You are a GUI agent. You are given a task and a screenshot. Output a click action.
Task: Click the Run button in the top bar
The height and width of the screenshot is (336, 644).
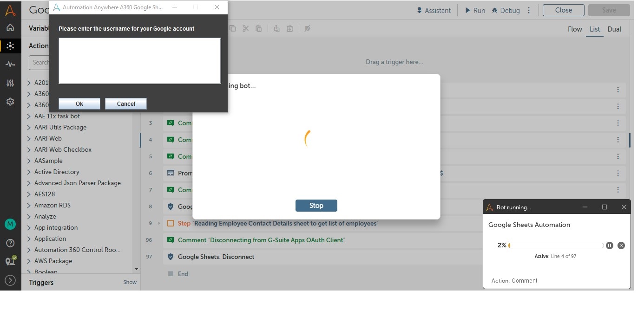click(x=475, y=10)
